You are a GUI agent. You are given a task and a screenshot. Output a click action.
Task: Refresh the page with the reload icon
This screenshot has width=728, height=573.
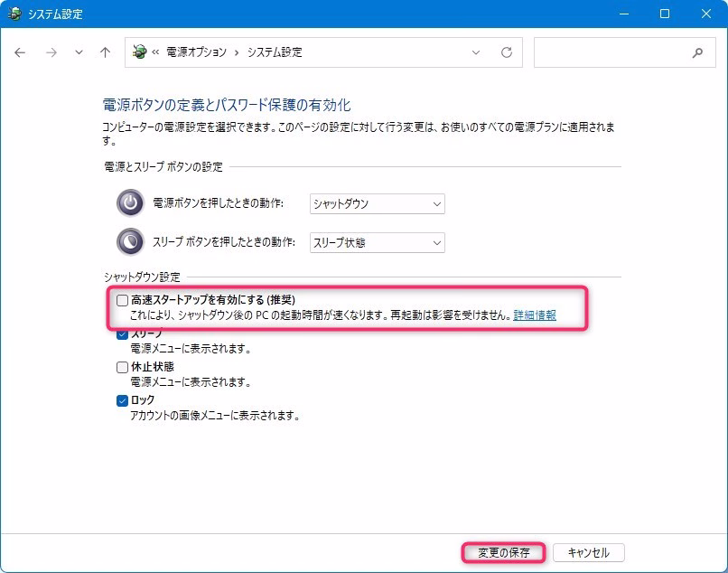(507, 52)
